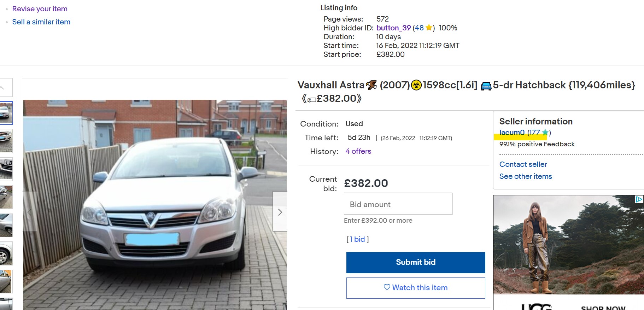Select the second car photo thumbnail
Screen dimensions: 644x310
(x=6, y=141)
